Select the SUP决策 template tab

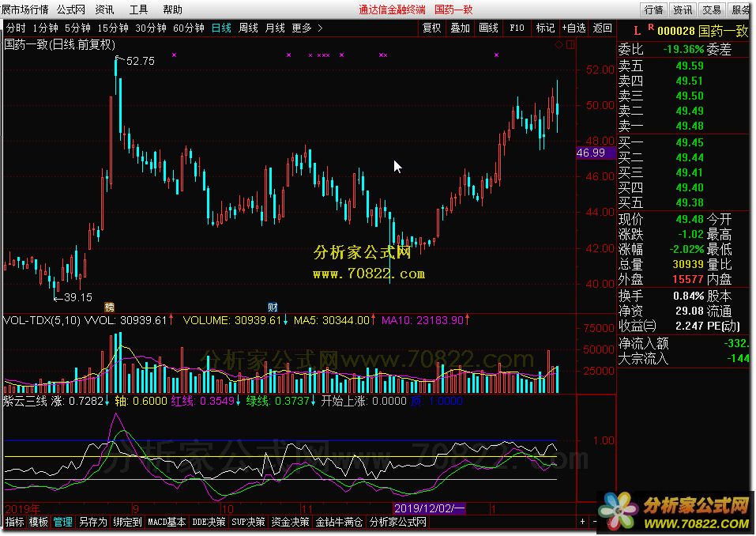tap(248, 522)
